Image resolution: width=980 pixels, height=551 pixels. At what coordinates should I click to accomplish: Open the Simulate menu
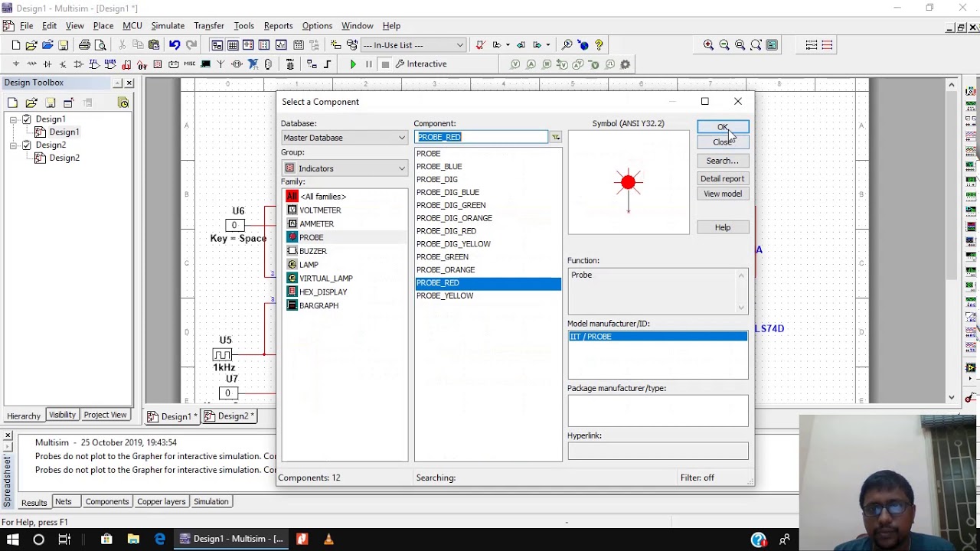(168, 25)
